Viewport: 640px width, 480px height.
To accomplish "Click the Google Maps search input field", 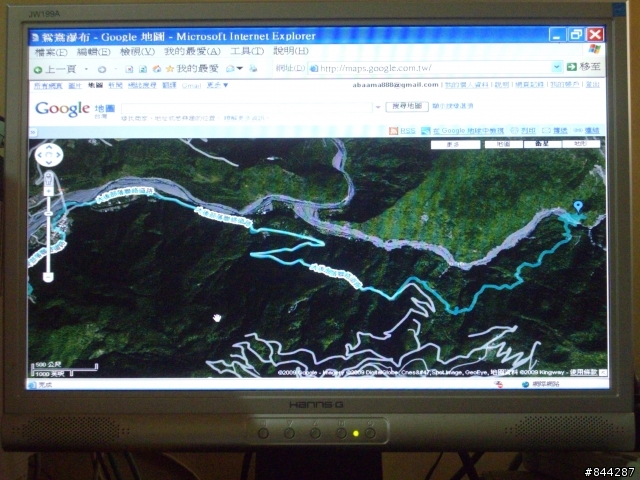I will pyautogui.click(x=247, y=108).
